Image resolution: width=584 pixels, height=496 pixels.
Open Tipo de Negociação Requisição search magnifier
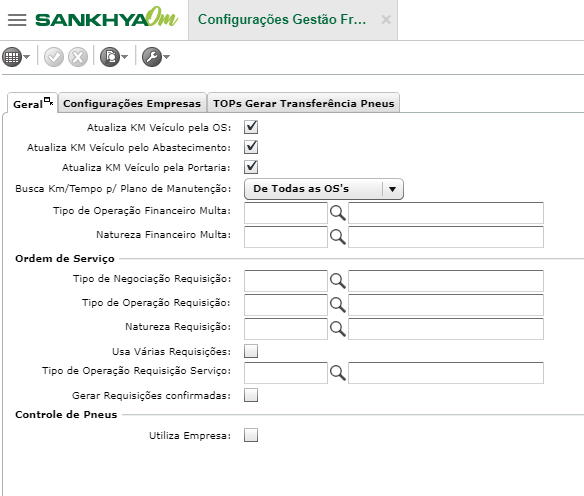(337, 281)
